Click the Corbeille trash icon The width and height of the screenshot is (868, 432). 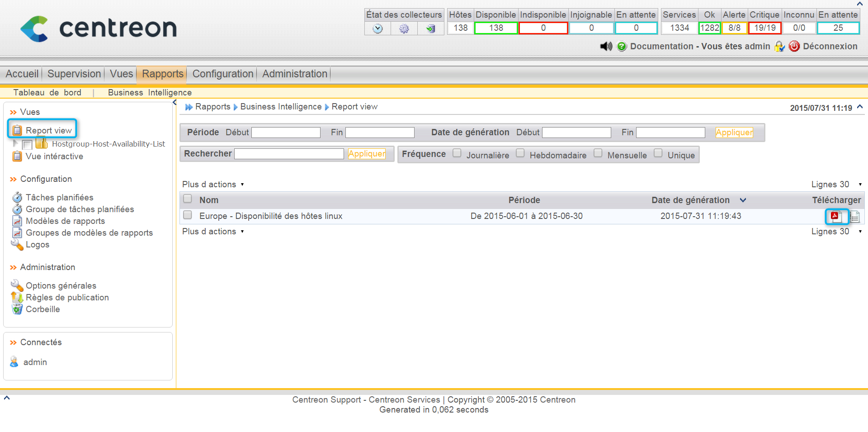pos(17,309)
